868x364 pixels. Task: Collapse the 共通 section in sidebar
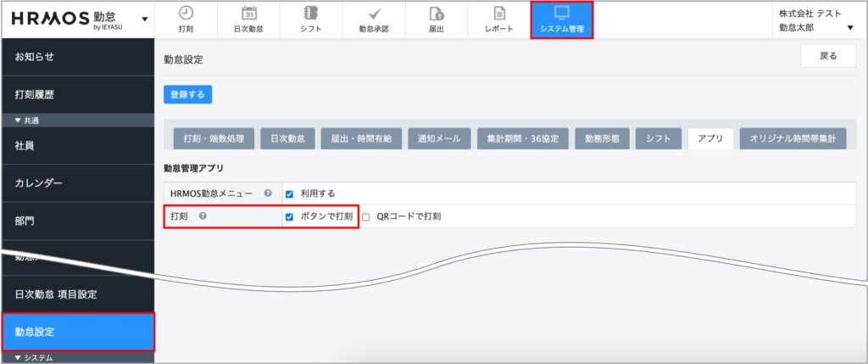19,120
